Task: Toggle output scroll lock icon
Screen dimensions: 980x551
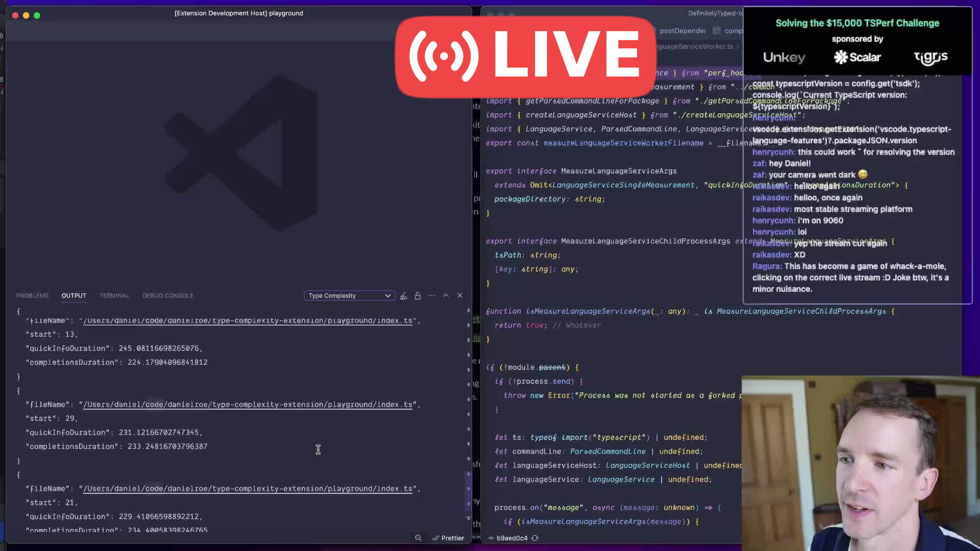Action: click(418, 296)
